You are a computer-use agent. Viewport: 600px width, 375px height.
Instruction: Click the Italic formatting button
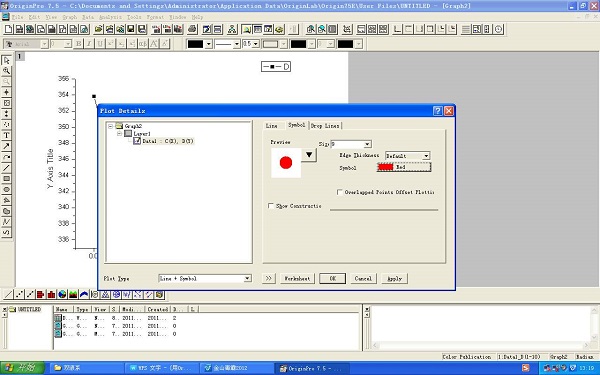(89, 44)
